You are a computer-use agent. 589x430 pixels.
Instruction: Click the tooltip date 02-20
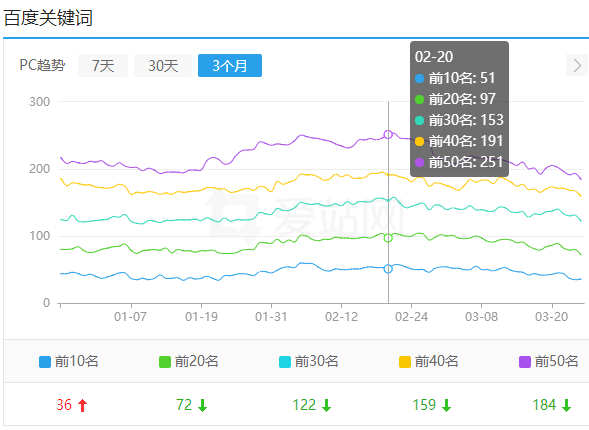tap(434, 57)
